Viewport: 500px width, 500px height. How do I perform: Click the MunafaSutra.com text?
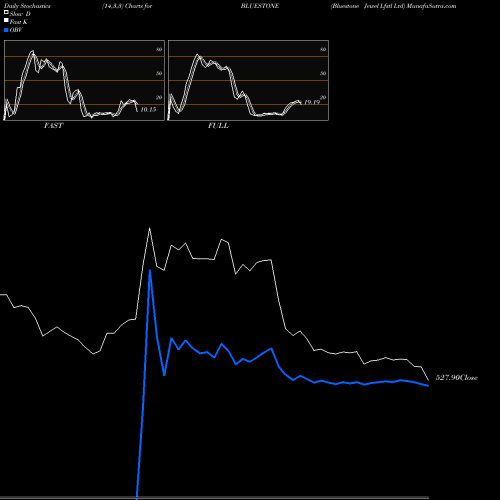[431, 6]
